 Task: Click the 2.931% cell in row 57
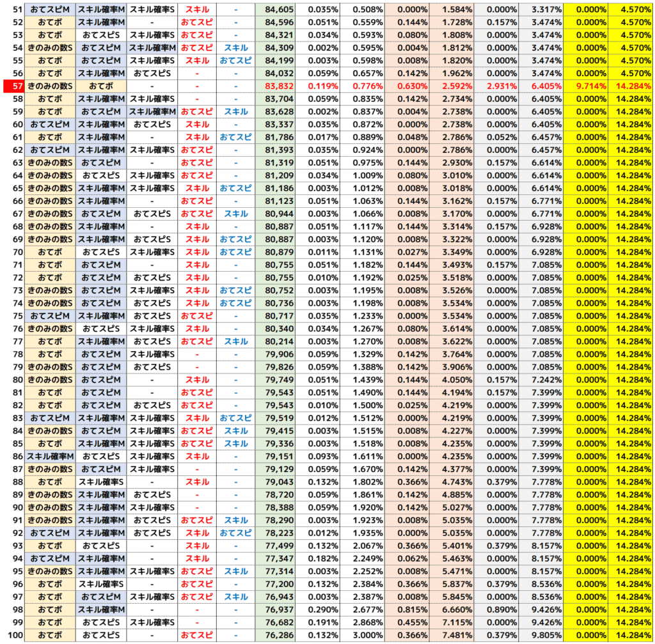point(496,86)
